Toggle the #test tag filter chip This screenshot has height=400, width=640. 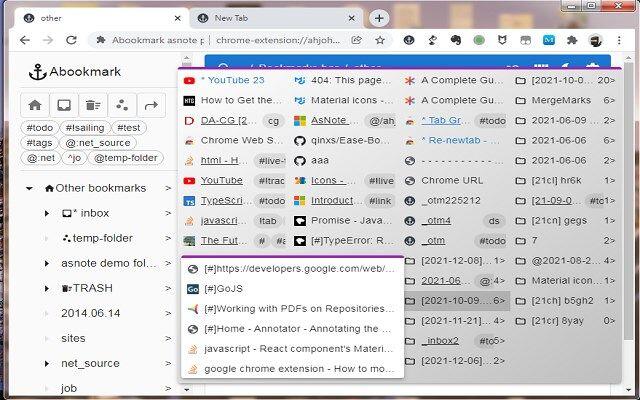(129, 128)
